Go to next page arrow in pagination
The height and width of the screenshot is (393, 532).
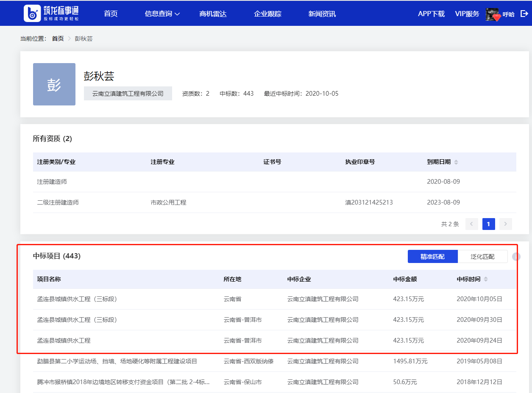coord(505,224)
